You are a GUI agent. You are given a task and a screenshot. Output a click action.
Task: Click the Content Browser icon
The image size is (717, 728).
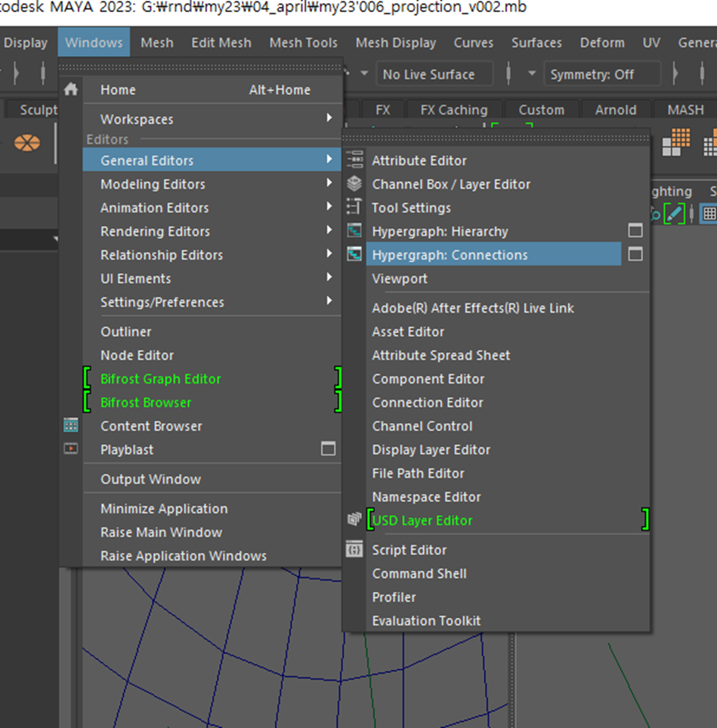pyautogui.click(x=70, y=425)
